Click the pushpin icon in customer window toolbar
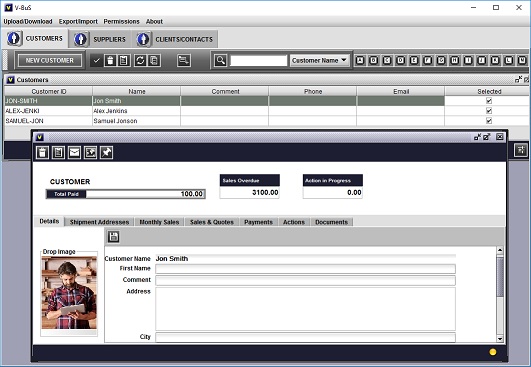 [x=107, y=153]
